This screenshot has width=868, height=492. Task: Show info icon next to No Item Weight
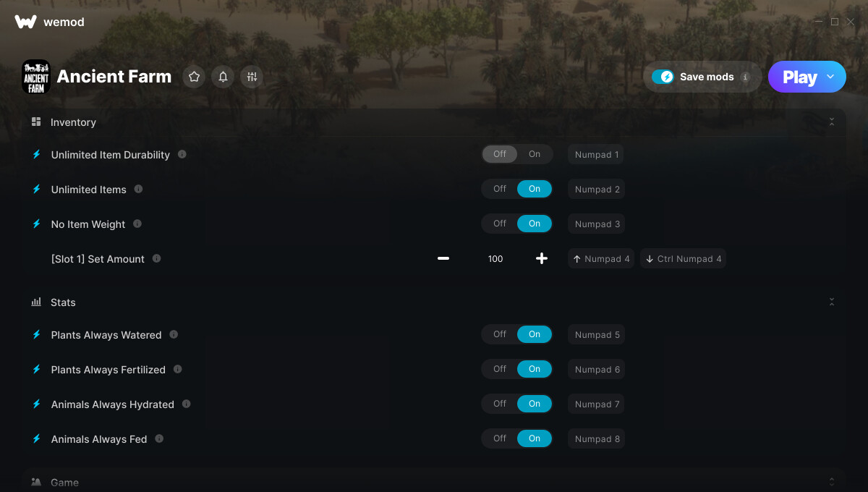click(137, 224)
